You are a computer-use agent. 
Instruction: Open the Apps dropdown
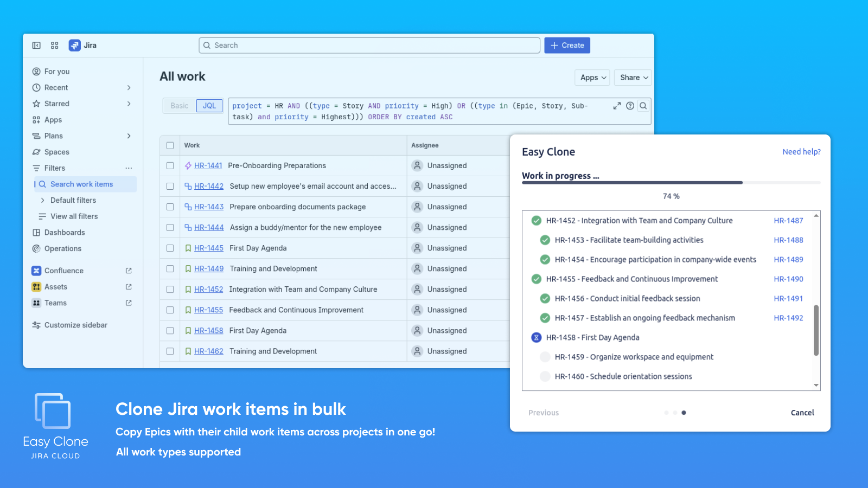click(x=592, y=78)
